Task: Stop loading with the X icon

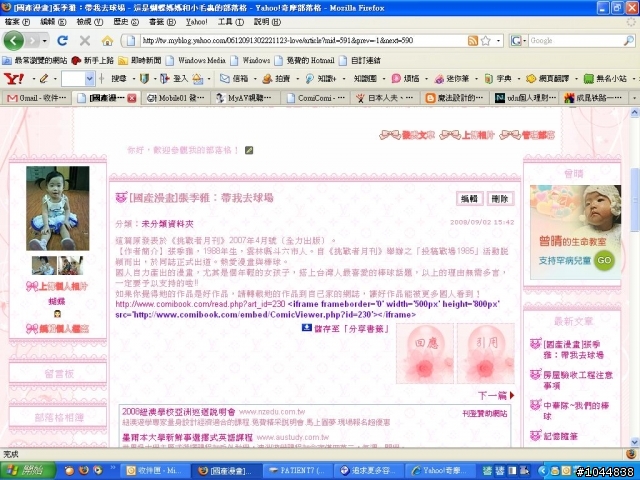Action: pyautogui.click(x=85, y=40)
